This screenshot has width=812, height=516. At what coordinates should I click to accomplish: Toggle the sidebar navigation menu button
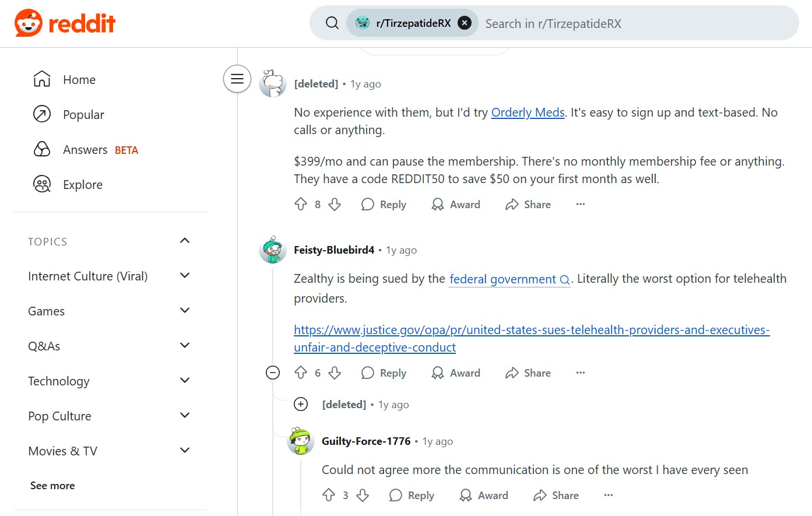click(237, 79)
